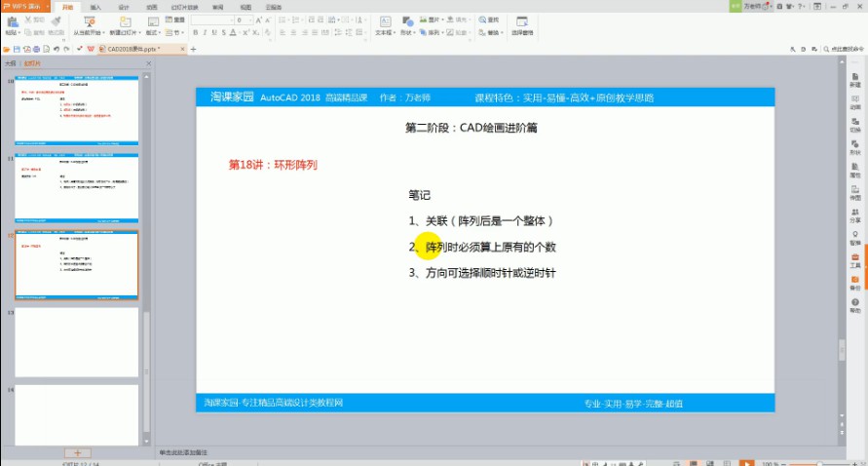This screenshot has height=466, width=868.
Task: Click the Open folder icon in quick toolbar
Action: coord(7,50)
